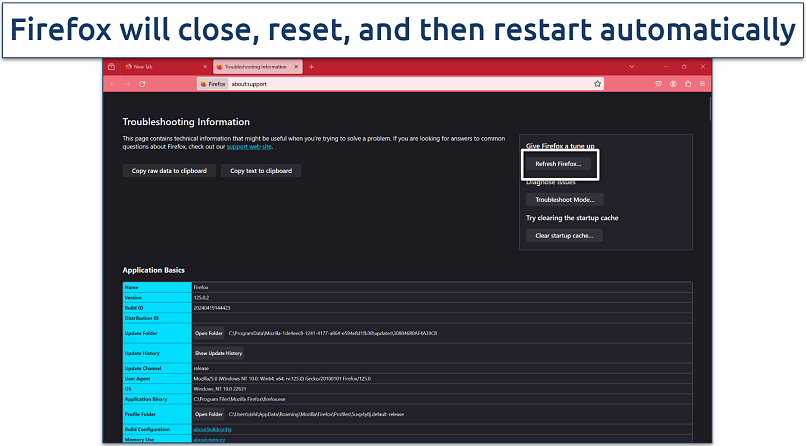Image resolution: width=806 pixels, height=446 pixels.
Task: Show Update History
Action: click(218, 353)
